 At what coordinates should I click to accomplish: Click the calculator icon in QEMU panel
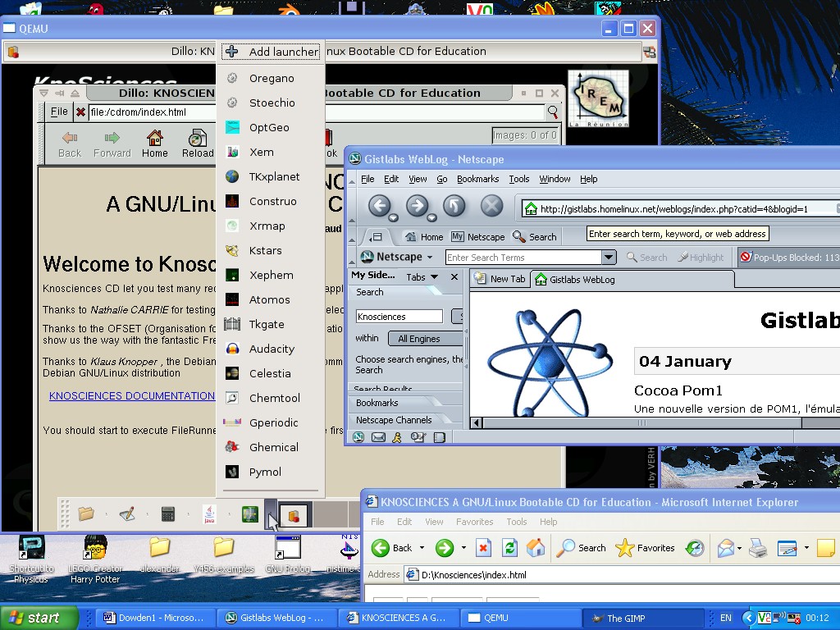(168, 514)
